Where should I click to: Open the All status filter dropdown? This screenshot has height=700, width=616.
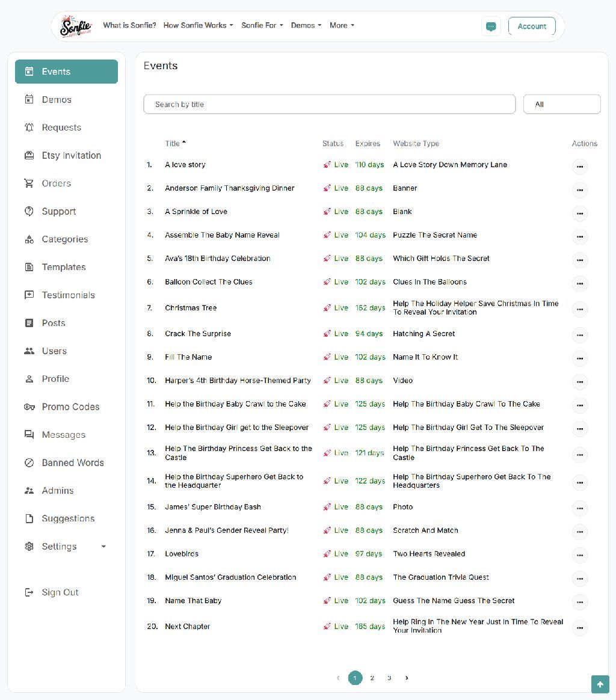[x=561, y=104]
